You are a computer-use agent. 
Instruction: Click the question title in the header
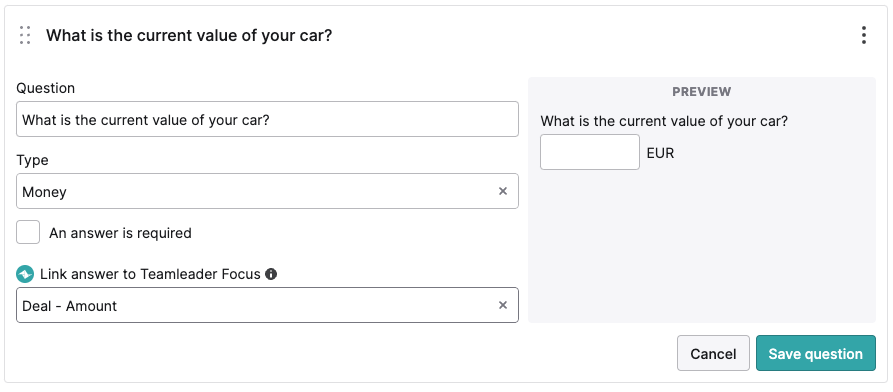(x=189, y=35)
